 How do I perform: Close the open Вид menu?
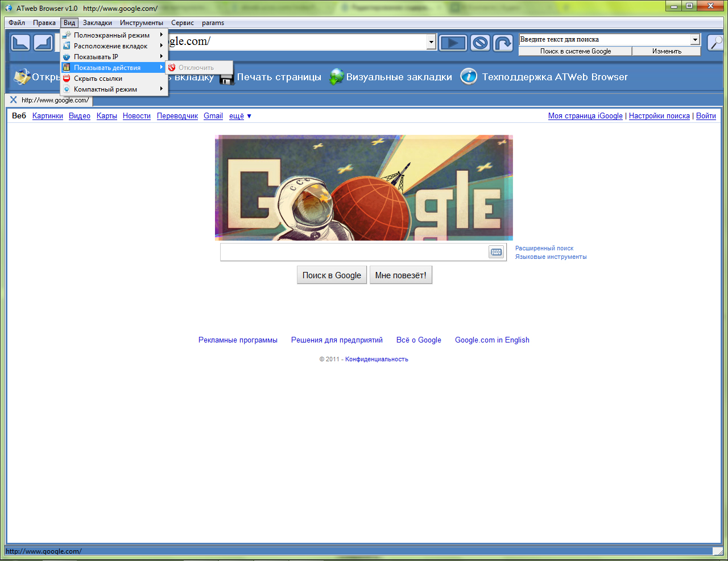tap(69, 23)
